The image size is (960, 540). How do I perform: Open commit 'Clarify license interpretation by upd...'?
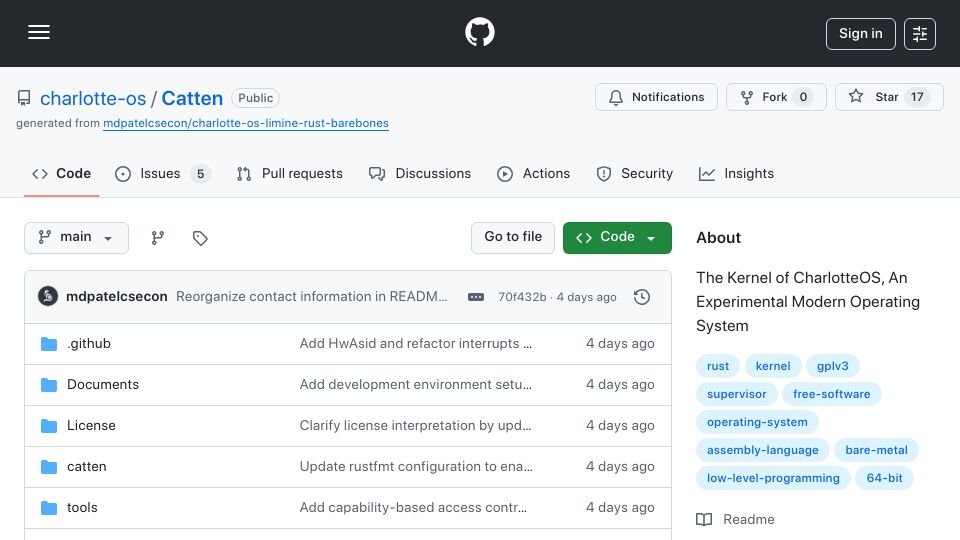tap(415, 426)
